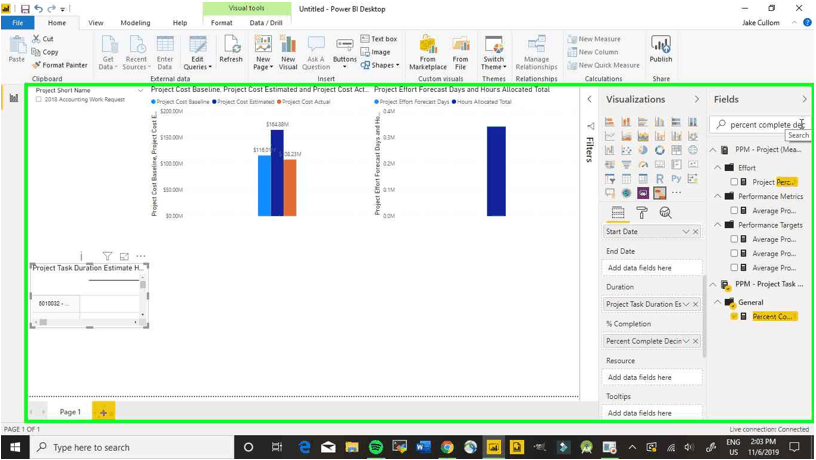816x460 pixels.
Task: Open the Project Short Name slicer dropdown chevron
Action: [x=140, y=91]
